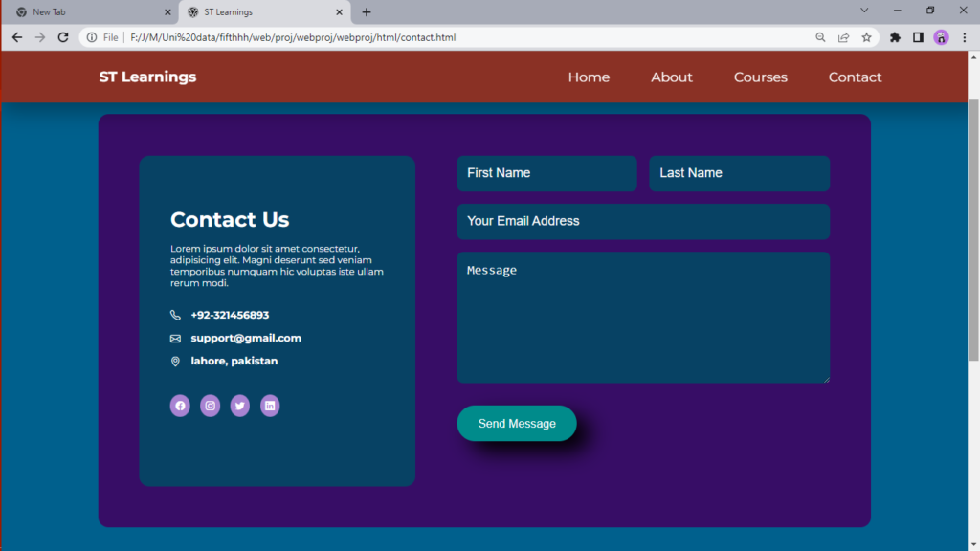Click the Lorem ipsum description paragraph
980x551 pixels.
[x=277, y=266]
